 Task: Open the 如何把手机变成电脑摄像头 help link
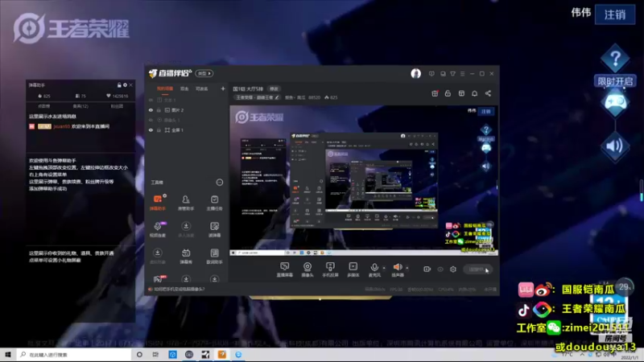179,290
